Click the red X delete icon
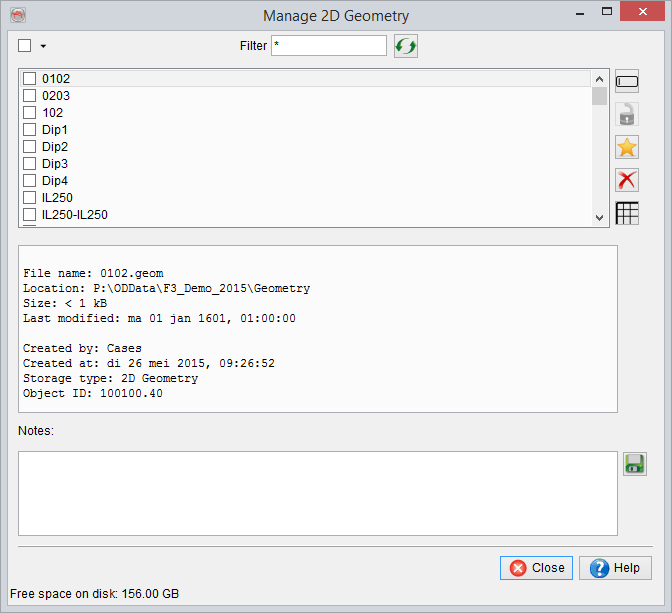Viewport: 672px width, 613px height. pyautogui.click(x=627, y=180)
